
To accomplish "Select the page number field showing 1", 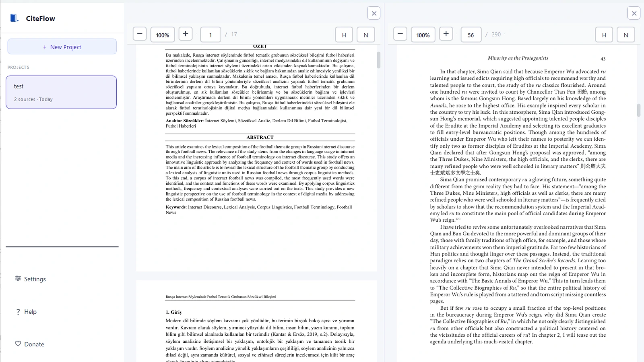I will [x=211, y=35].
